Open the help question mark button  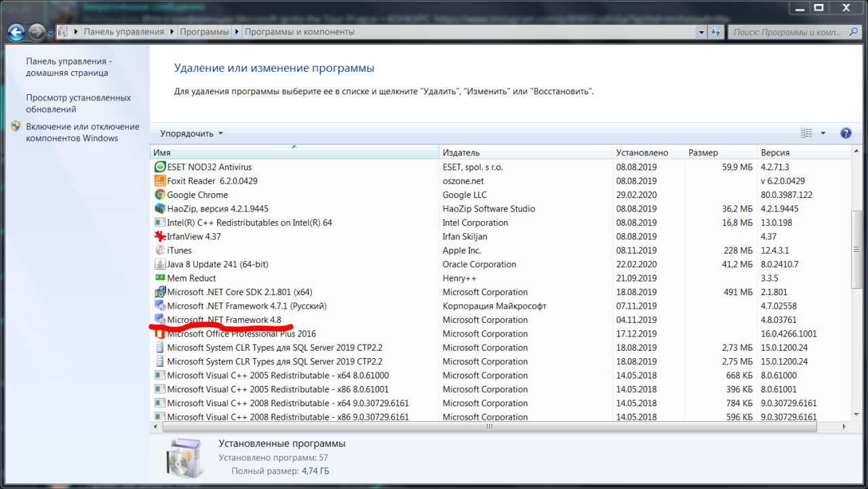point(846,134)
